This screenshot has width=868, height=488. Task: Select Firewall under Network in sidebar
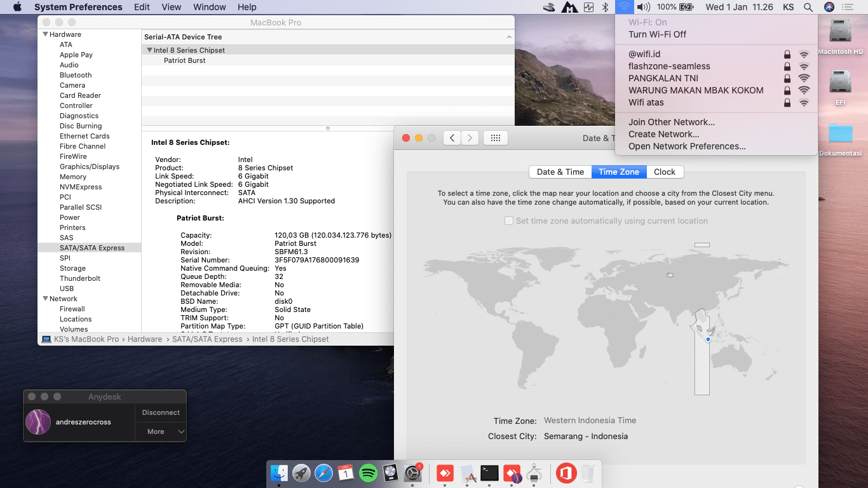[72, 309]
